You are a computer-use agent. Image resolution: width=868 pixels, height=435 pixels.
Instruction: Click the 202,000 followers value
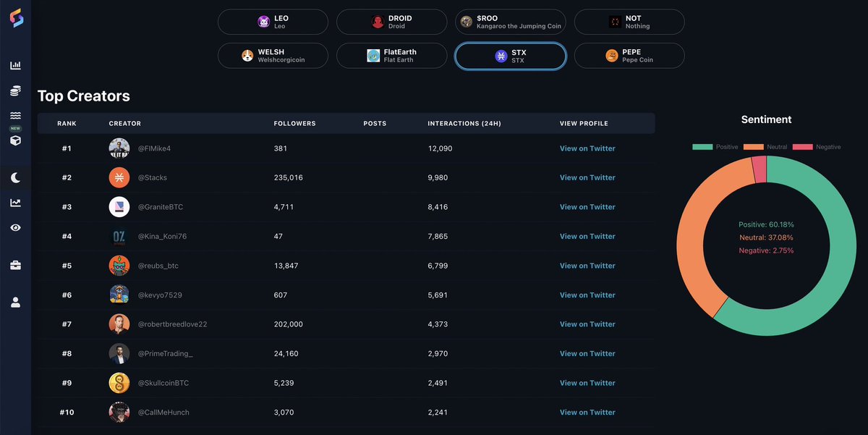289,324
